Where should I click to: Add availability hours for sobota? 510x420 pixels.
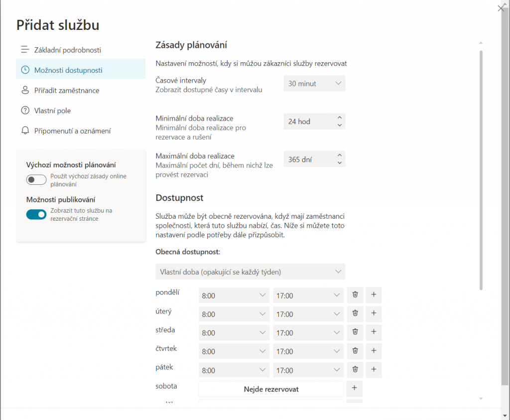pos(354,388)
